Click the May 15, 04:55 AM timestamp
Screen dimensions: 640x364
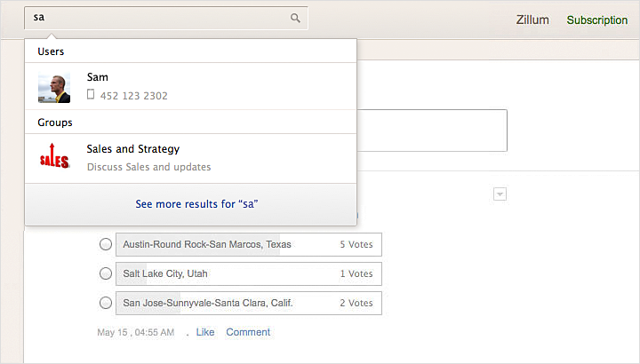[x=136, y=332]
